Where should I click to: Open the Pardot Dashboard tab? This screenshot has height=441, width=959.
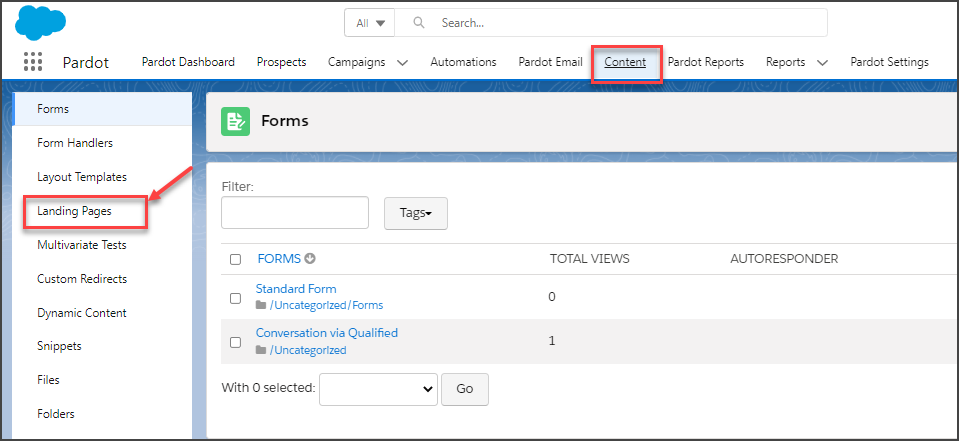(x=188, y=62)
